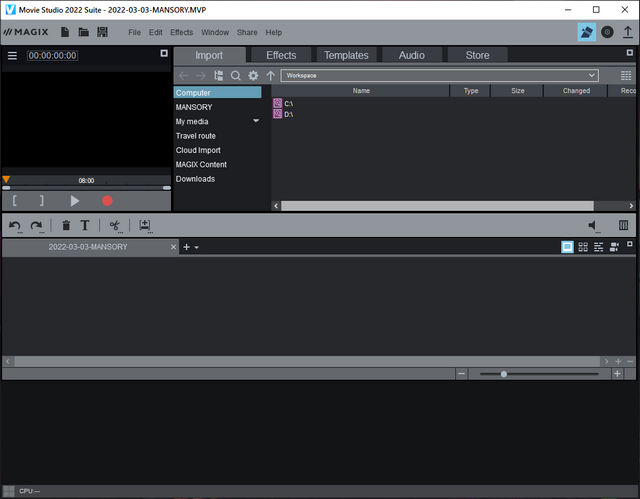Switch to timeline mode view

[598, 247]
